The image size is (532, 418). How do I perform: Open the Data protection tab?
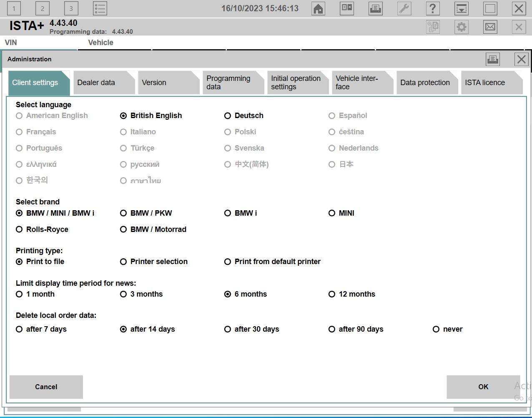(427, 83)
